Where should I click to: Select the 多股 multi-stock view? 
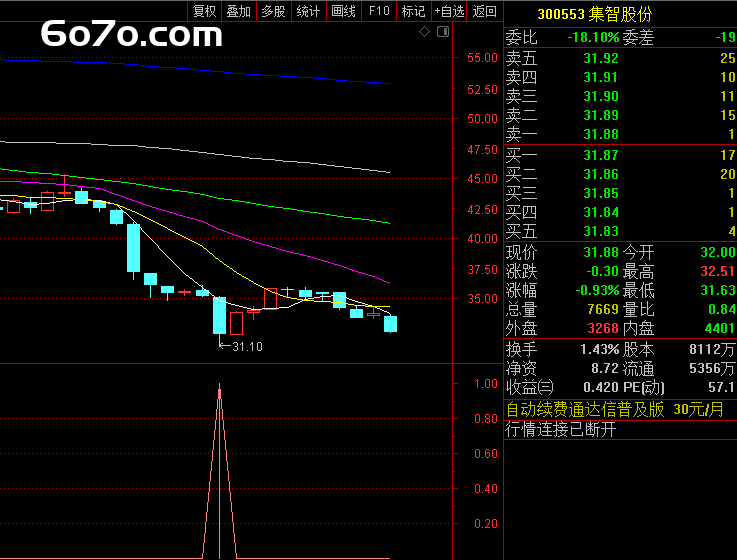coord(274,11)
